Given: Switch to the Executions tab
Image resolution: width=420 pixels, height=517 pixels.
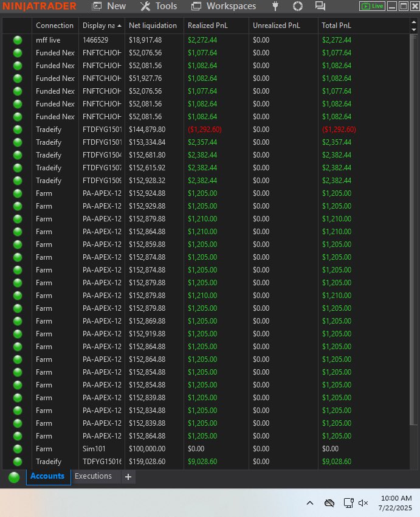Looking at the screenshot, I should tap(93, 476).
